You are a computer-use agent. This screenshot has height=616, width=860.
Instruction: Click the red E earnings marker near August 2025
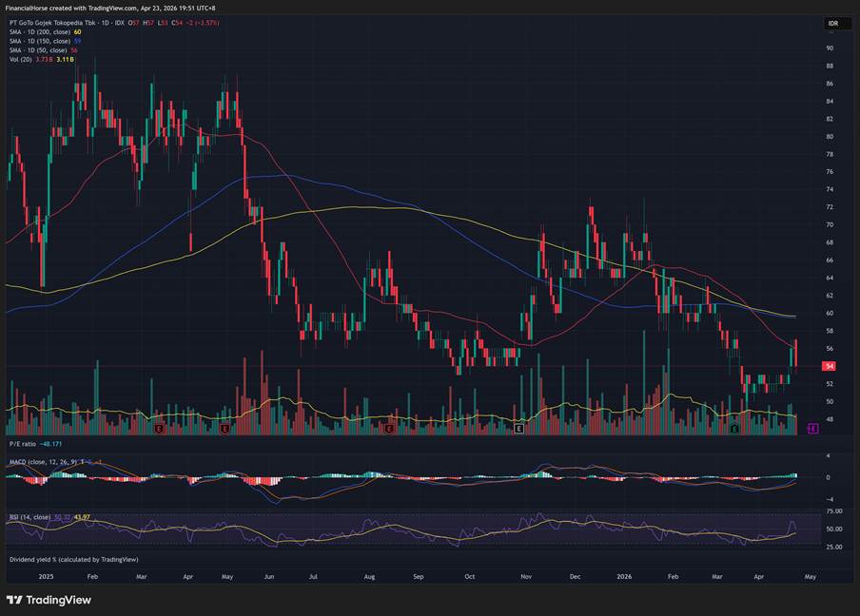point(390,430)
